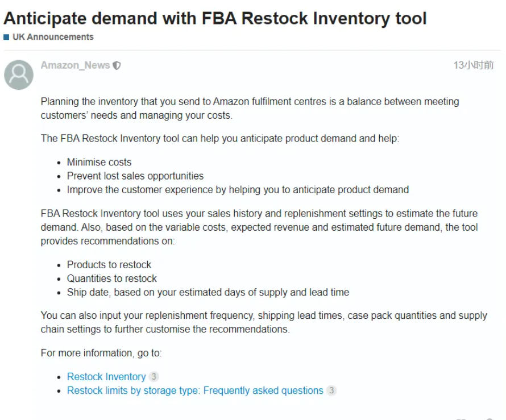
Task: Click the paragraph beginning Planning the inventory
Action: 250,109
